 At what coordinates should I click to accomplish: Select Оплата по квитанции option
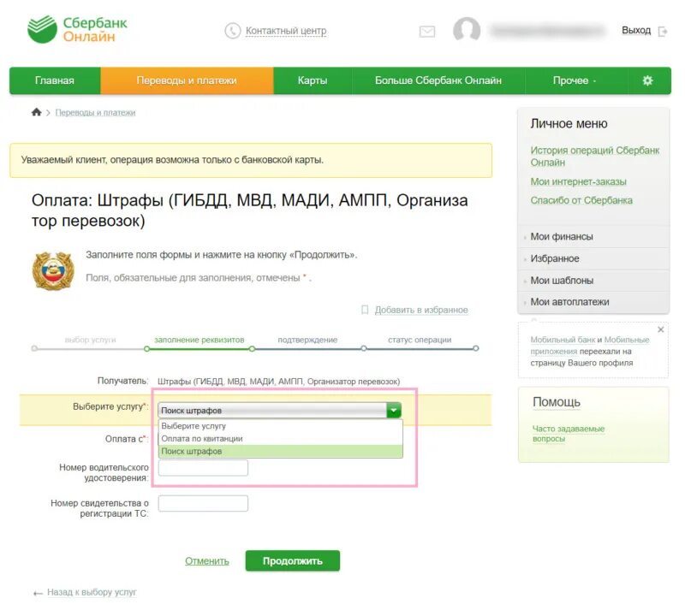click(281, 438)
